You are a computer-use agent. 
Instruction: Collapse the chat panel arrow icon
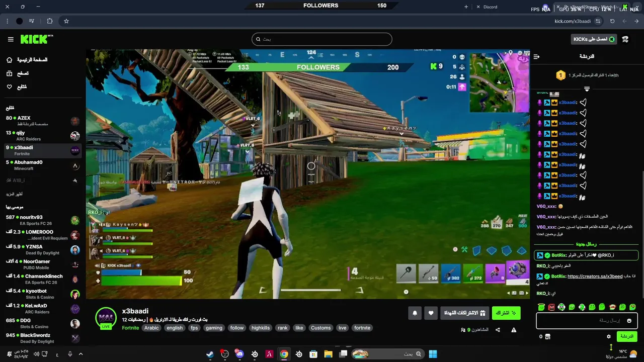[x=536, y=56]
